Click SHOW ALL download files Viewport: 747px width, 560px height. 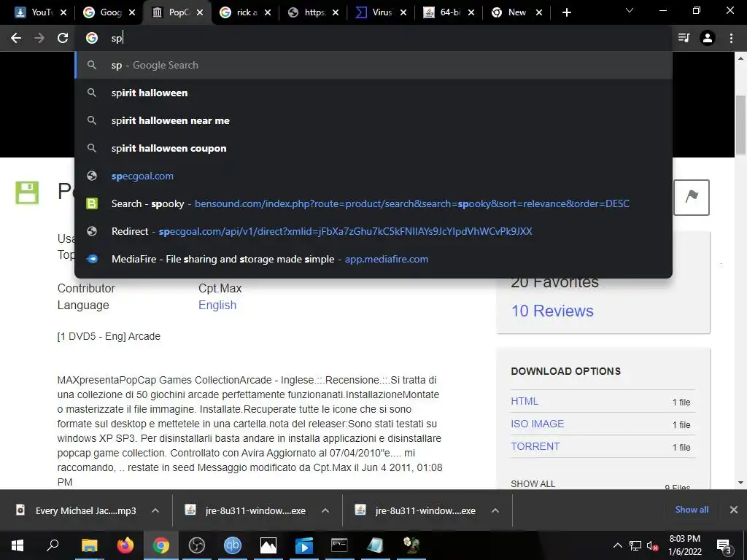[x=533, y=484]
